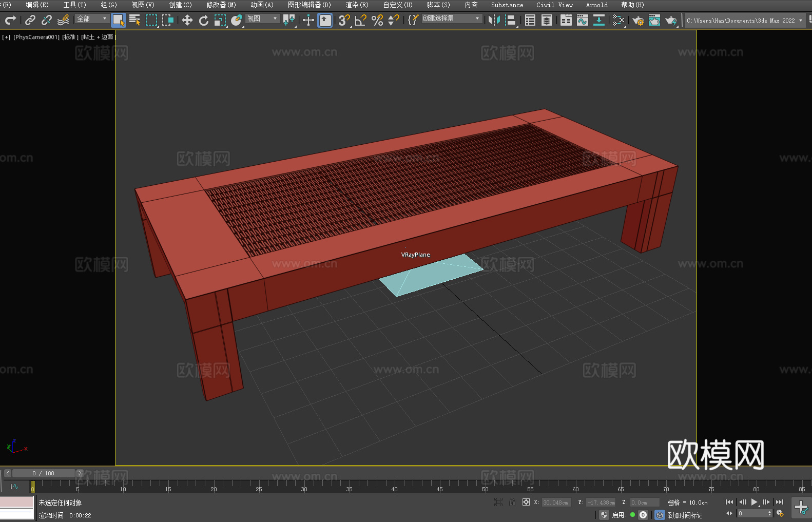The image size is (812, 522).
Task: Click viewport [+] general menu label
Action: click(x=6, y=37)
